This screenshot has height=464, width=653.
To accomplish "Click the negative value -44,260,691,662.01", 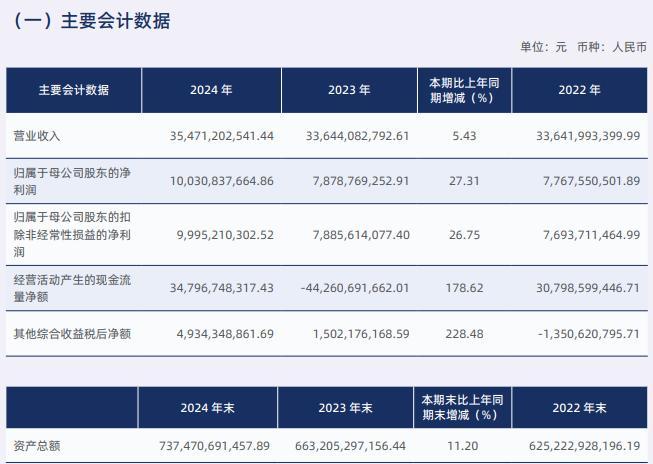I will point(355,287).
